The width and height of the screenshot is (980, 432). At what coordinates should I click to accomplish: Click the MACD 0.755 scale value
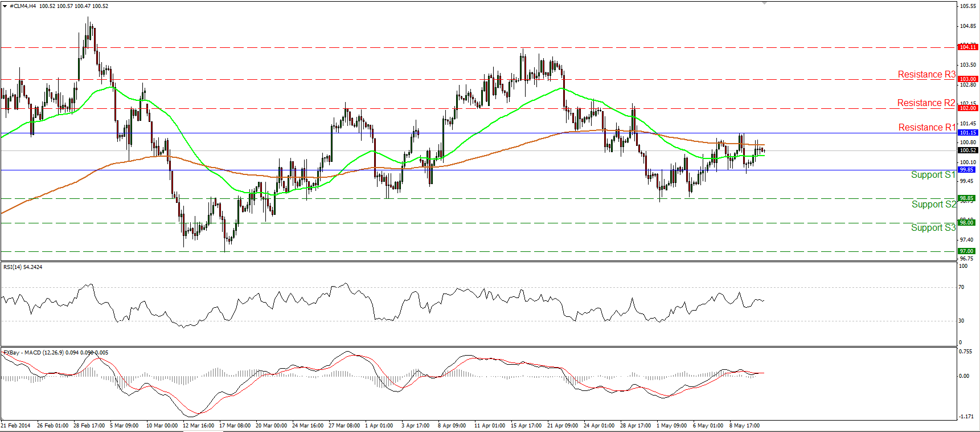[x=966, y=352]
